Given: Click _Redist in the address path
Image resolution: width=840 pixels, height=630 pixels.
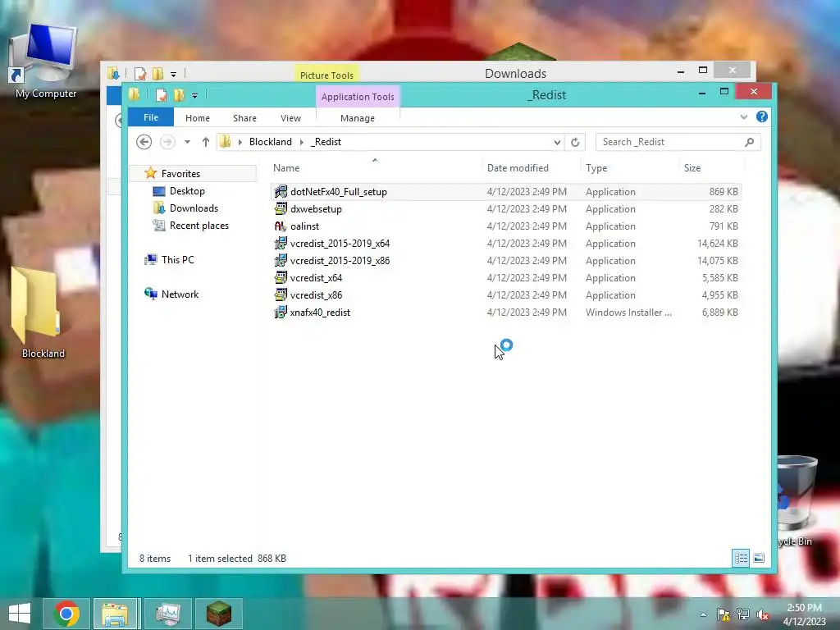Looking at the screenshot, I should [x=326, y=142].
